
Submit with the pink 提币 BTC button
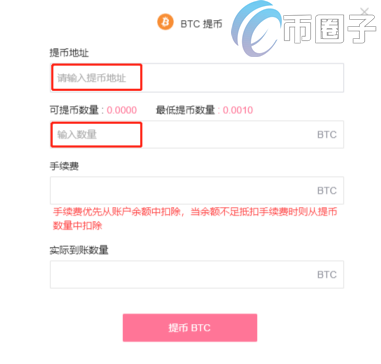tap(190, 328)
